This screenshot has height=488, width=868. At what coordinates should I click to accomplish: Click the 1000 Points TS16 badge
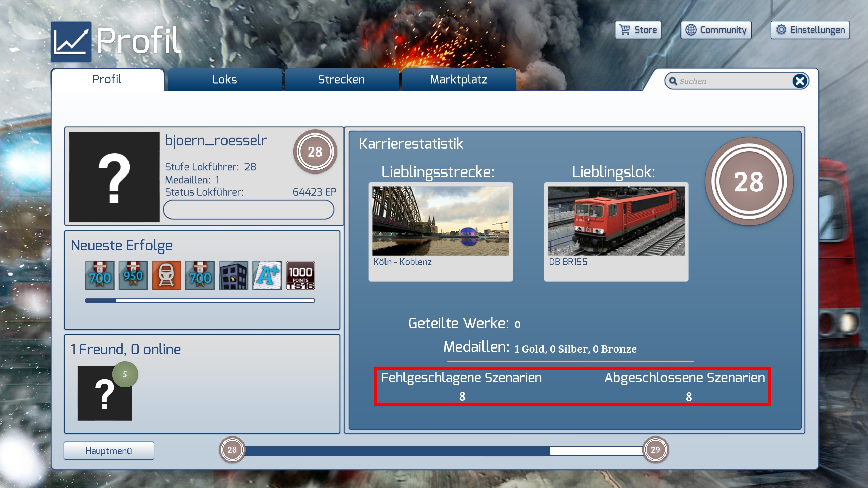(x=300, y=275)
